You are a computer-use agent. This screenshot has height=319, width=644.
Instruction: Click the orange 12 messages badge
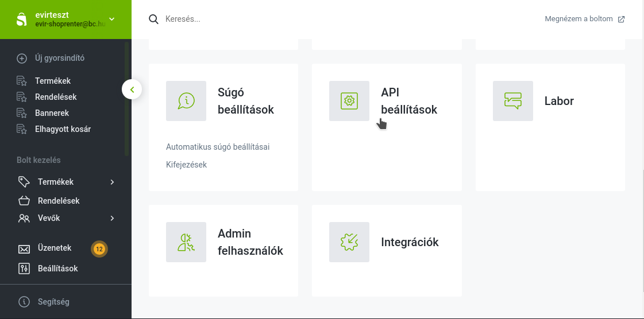click(x=99, y=249)
